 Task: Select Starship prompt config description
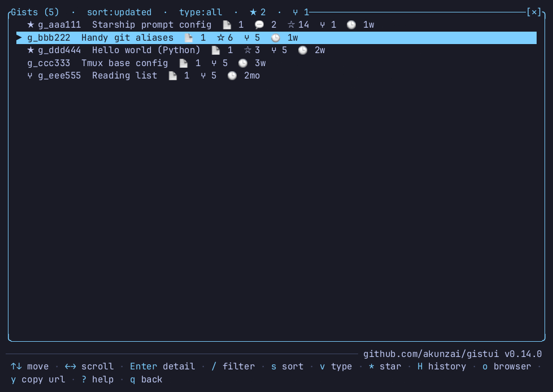151,25
